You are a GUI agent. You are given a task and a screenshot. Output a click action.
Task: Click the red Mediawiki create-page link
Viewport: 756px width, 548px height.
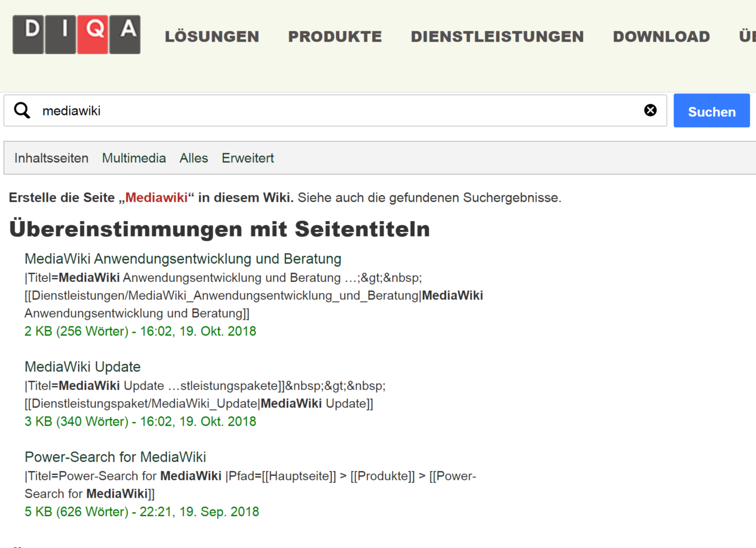[156, 198]
